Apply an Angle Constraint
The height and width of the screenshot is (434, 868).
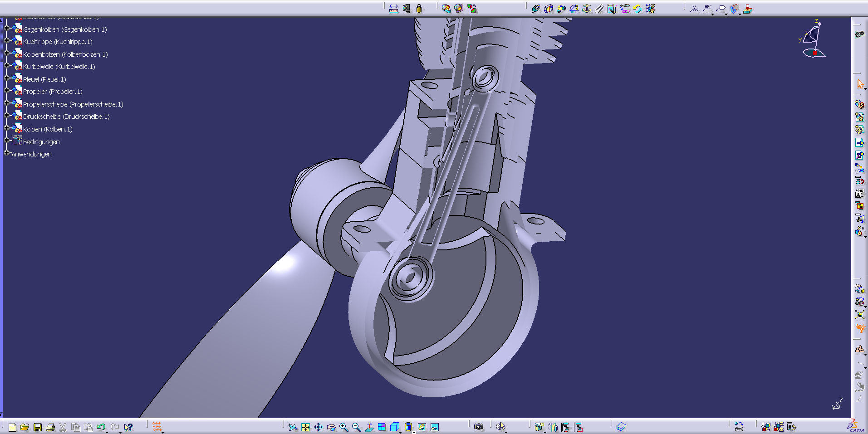click(574, 8)
